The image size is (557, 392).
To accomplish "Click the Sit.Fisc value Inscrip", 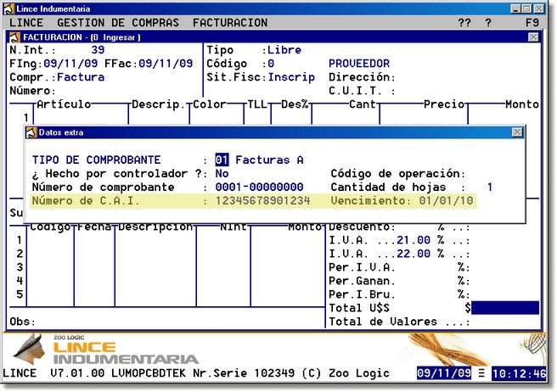I will point(291,77).
